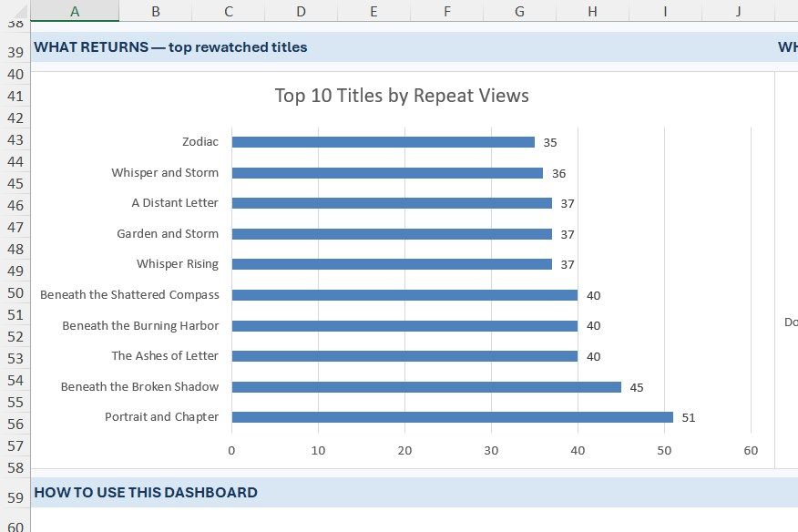The width and height of the screenshot is (798, 532).
Task: Click the horizontal axis value 20
Action: (404, 451)
